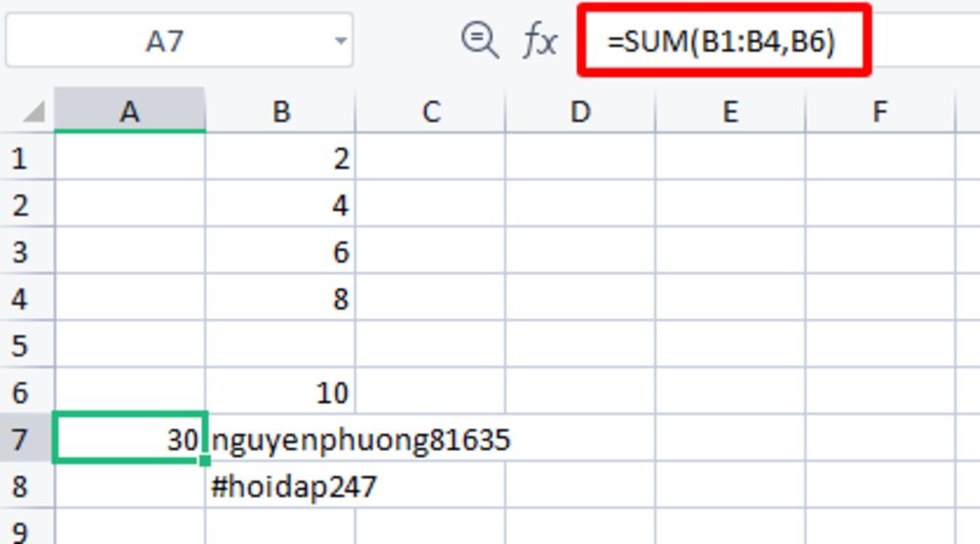
Task: Open the Name Box dropdown arrow
Action: pyautogui.click(x=341, y=41)
